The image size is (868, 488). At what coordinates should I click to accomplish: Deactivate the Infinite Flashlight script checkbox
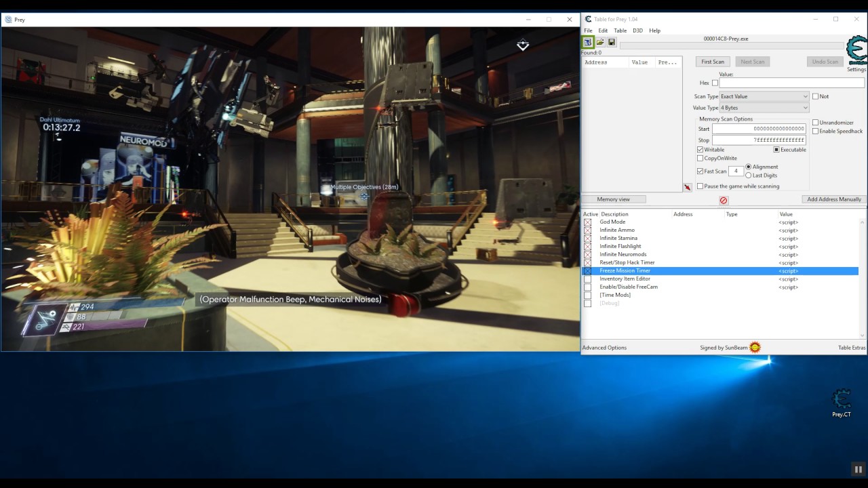pyautogui.click(x=587, y=247)
